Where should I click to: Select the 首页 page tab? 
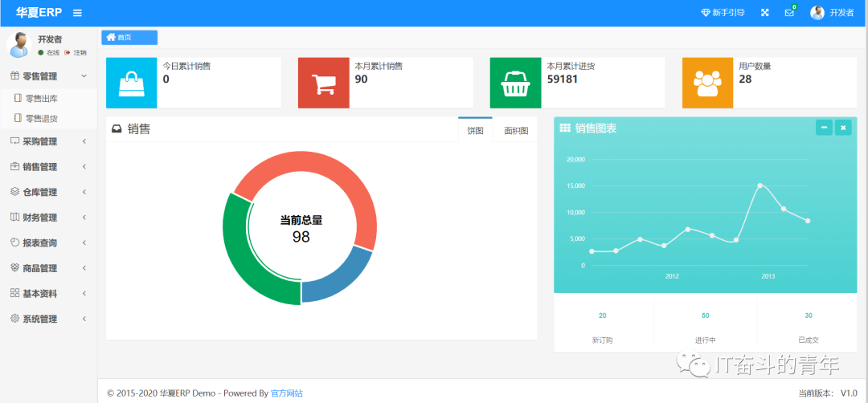(129, 38)
